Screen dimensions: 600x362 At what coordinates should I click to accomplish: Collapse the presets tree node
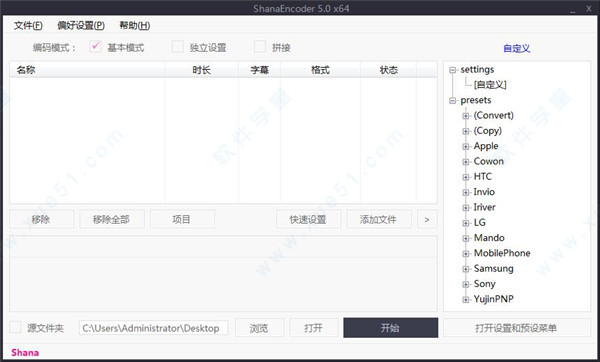453,101
